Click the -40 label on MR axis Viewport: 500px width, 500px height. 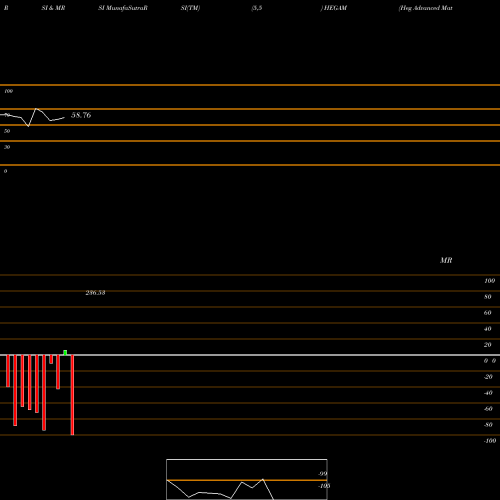pos(488,393)
